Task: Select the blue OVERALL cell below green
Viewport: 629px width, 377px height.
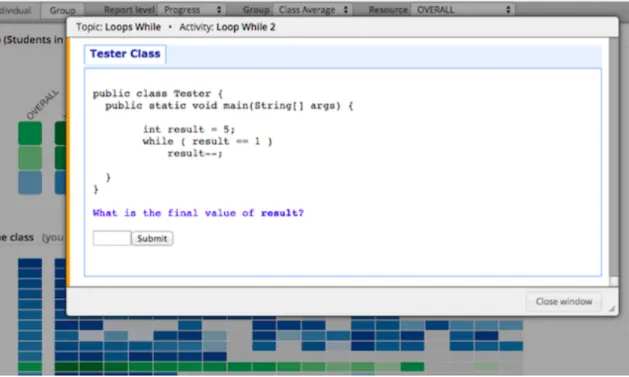Action: pos(30,182)
